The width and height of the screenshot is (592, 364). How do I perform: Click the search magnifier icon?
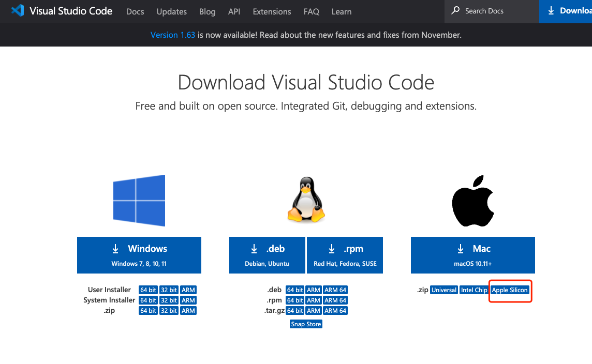(x=455, y=11)
